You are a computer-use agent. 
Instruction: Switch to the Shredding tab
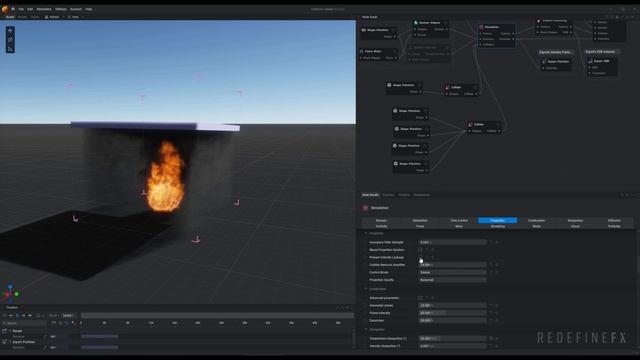tap(498, 226)
